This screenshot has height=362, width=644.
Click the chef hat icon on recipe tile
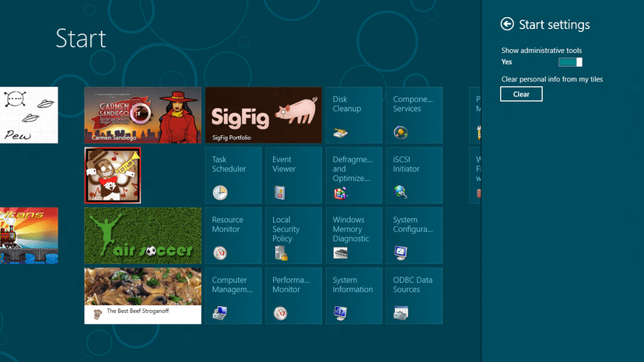pyautogui.click(x=97, y=314)
